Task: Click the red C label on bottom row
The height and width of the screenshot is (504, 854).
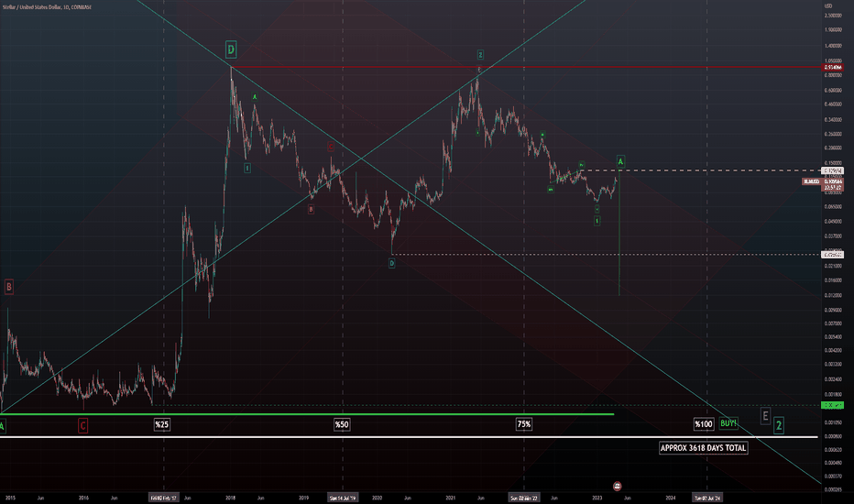Action: coord(82,425)
